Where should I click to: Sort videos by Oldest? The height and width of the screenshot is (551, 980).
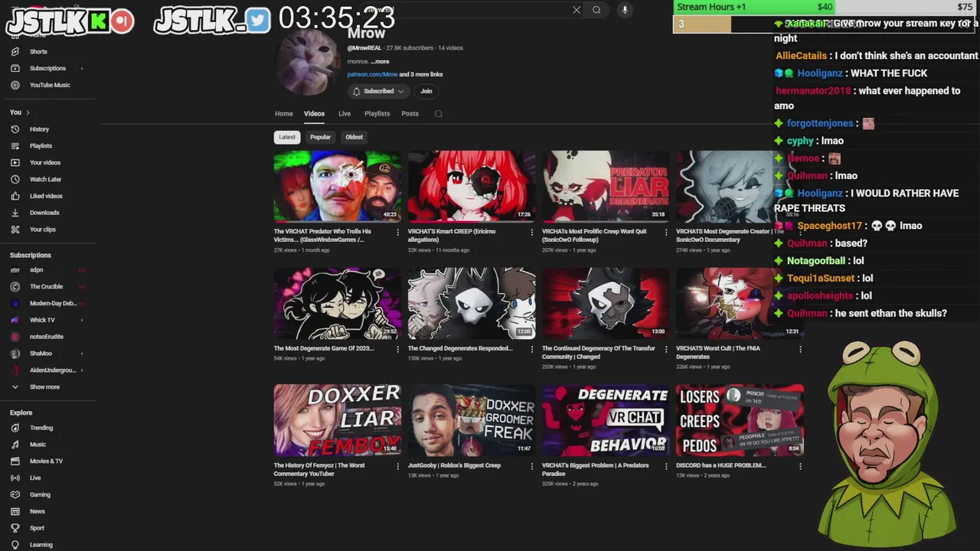pyautogui.click(x=354, y=137)
